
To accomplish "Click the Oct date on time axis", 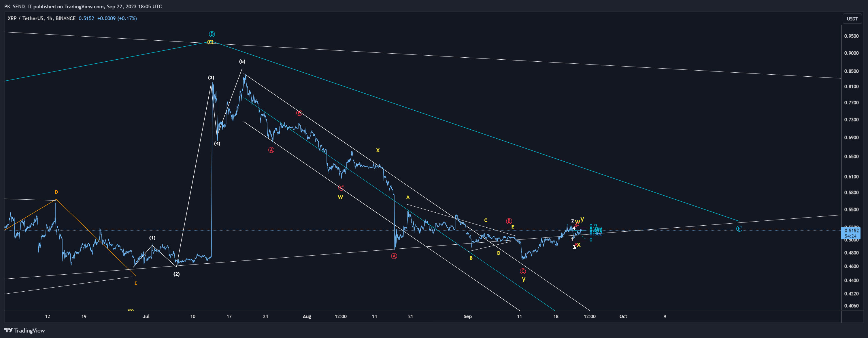I will pos(623,316).
